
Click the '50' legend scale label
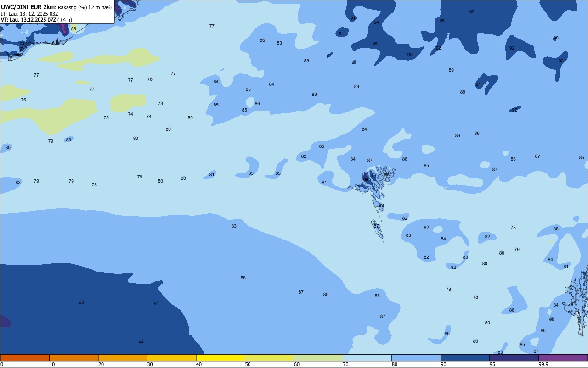click(x=248, y=364)
